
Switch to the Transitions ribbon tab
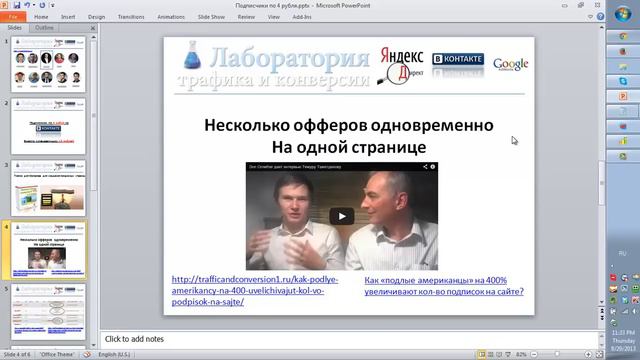coord(131,17)
